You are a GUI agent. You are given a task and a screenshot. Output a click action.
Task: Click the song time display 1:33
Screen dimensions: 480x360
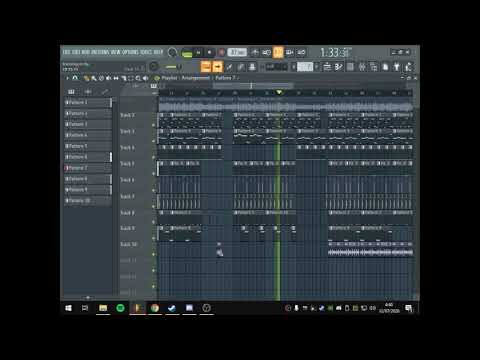(x=335, y=52)
